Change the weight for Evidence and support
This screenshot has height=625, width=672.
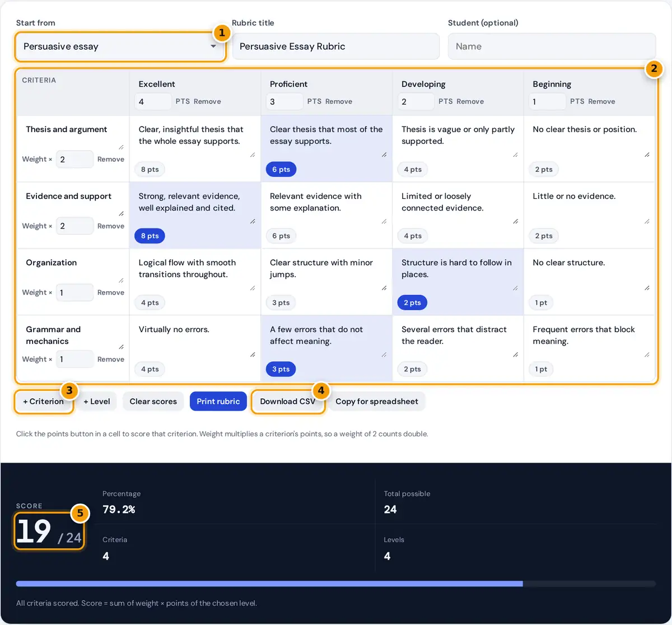pyautogui.click(x=74, y=226)
